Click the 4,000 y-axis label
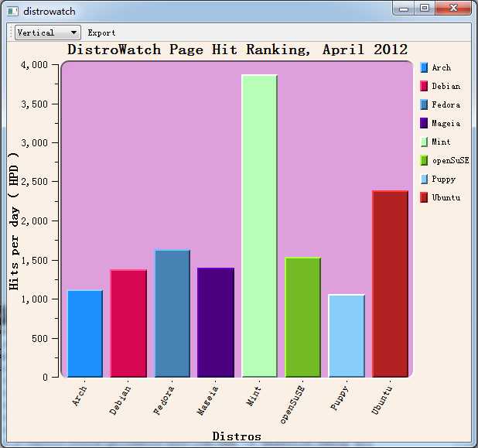478x448 pixels. pos(35,65)
